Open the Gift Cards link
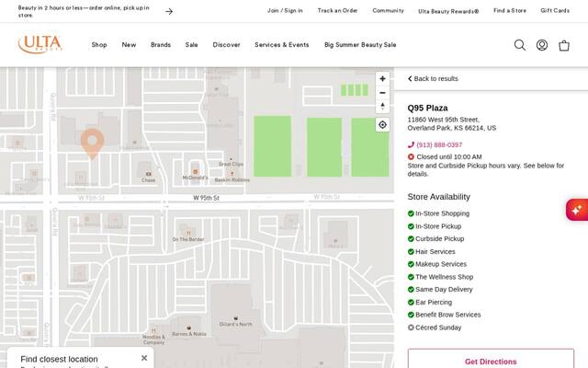The height and width of the screenshot is (368, 588). coord(555,10)
